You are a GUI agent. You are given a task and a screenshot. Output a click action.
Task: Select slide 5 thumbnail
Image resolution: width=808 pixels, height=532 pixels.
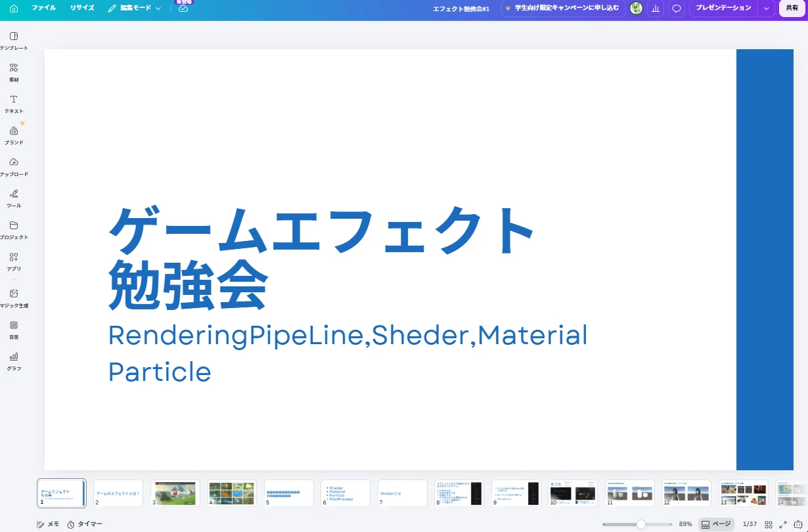[x=288, y=493]
